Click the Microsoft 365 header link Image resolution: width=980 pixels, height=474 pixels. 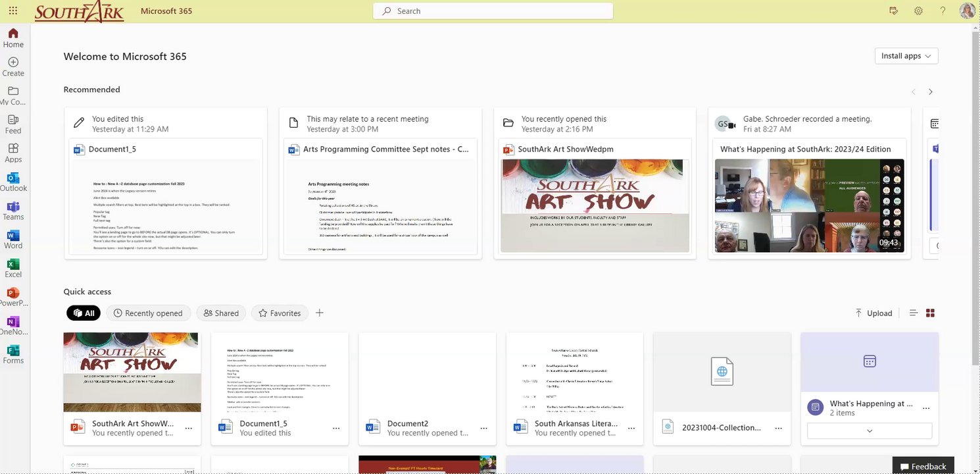point(166,11)
